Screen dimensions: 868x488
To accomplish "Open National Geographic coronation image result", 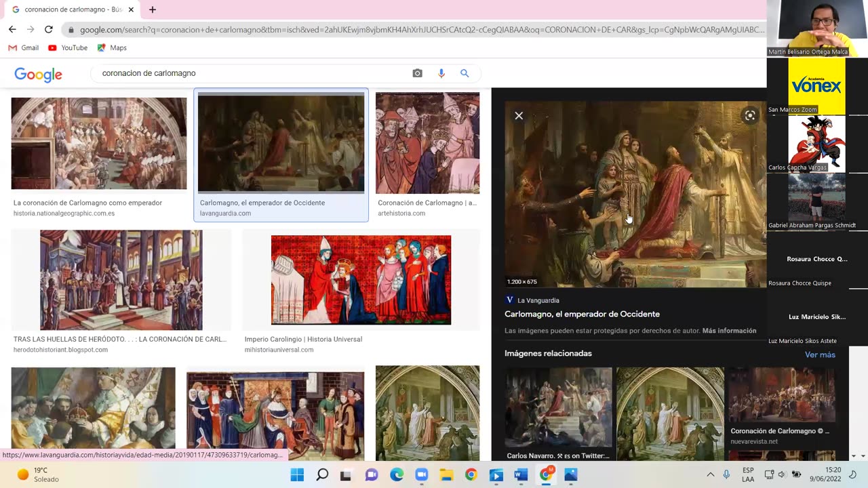I will (99, 143).
